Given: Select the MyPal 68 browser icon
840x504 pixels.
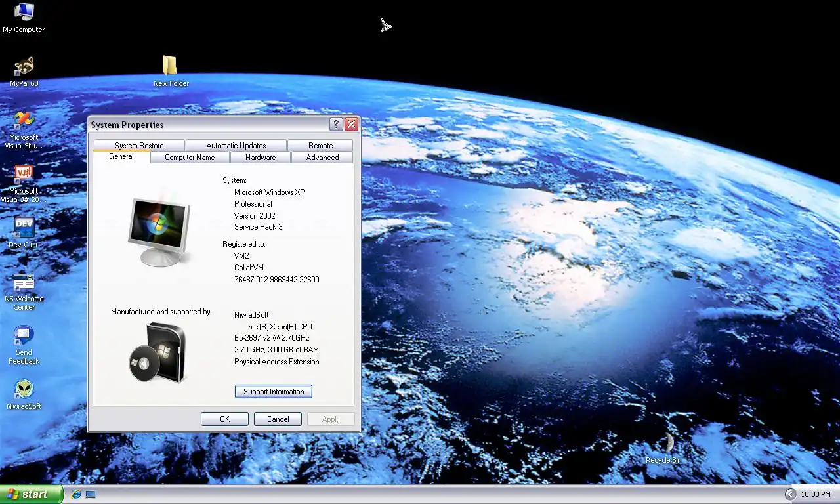Looking at the screenshot, I should tap(24, 72).
